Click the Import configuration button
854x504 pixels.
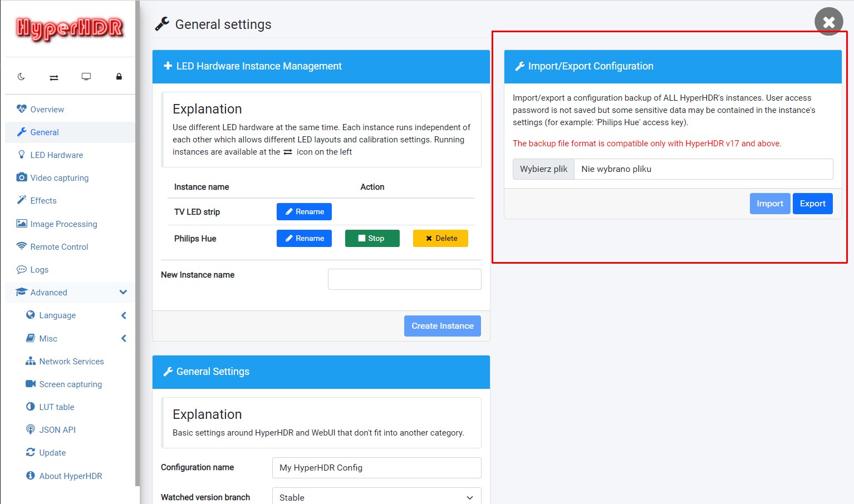tap(770, 204)
